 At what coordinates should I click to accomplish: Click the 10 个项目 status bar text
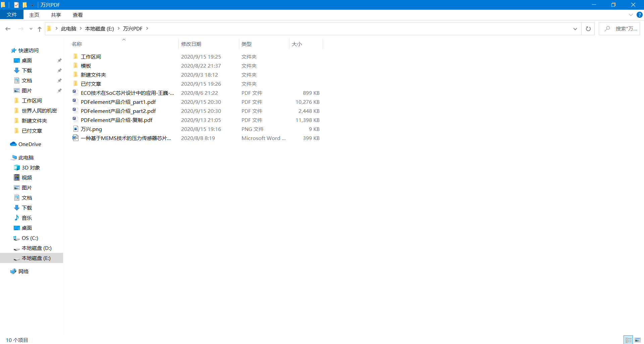17,340
